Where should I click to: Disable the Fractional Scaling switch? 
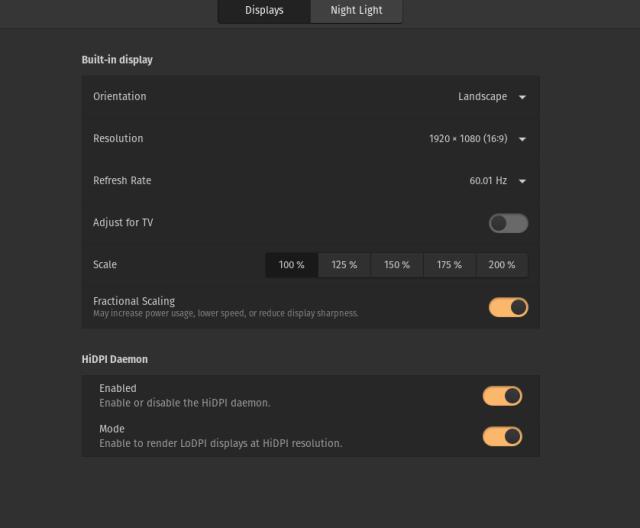click(x=508, y=307)
